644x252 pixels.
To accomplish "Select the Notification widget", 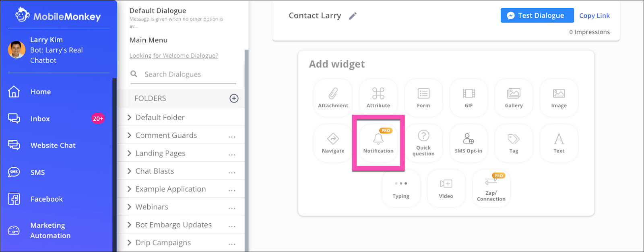I will 378,143.
